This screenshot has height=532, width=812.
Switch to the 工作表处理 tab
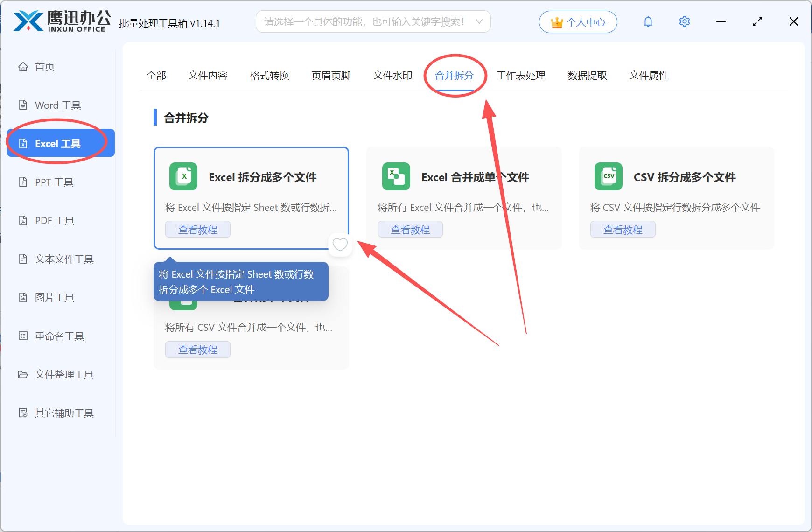tap(521, 75)
